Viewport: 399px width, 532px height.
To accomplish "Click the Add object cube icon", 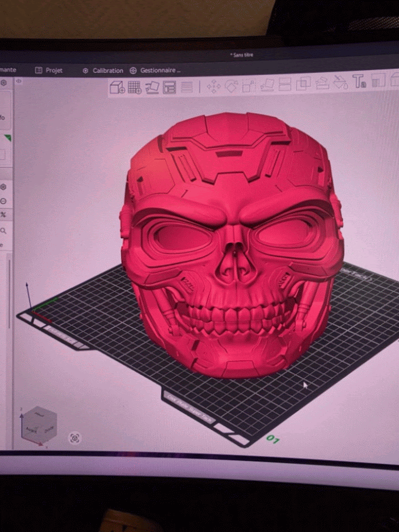I will pos(117,87).
